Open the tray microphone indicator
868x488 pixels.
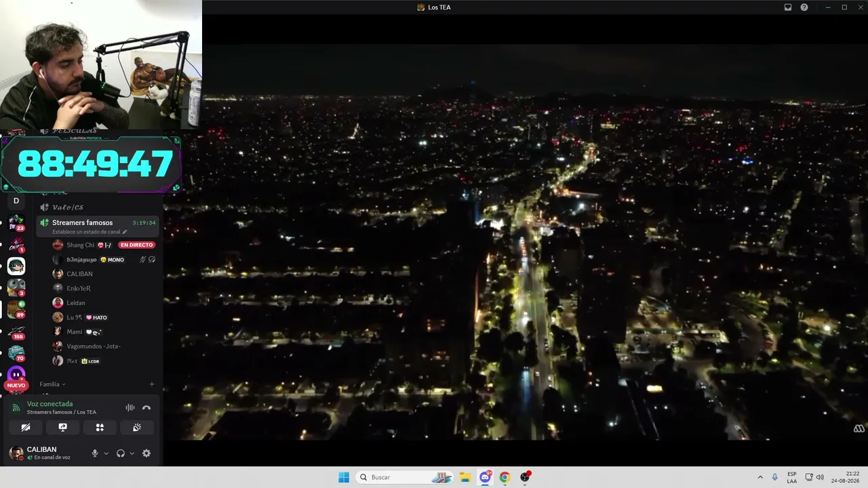pos(774,477)
